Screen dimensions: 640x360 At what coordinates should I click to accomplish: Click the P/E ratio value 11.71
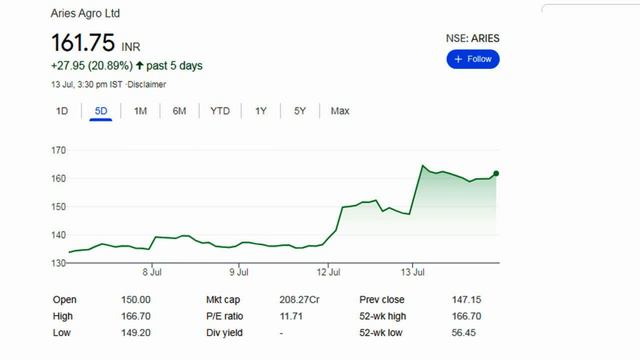291,316
